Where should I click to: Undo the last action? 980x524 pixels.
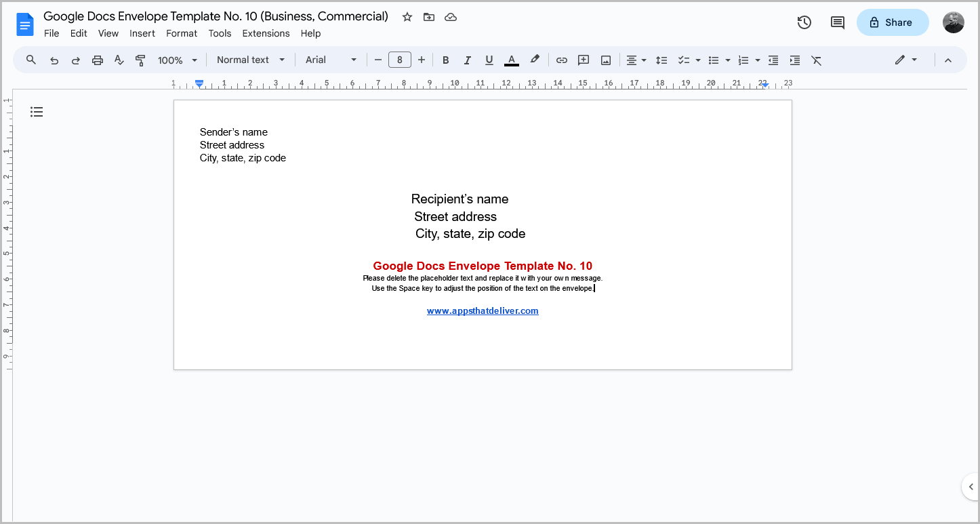[54, 60]
